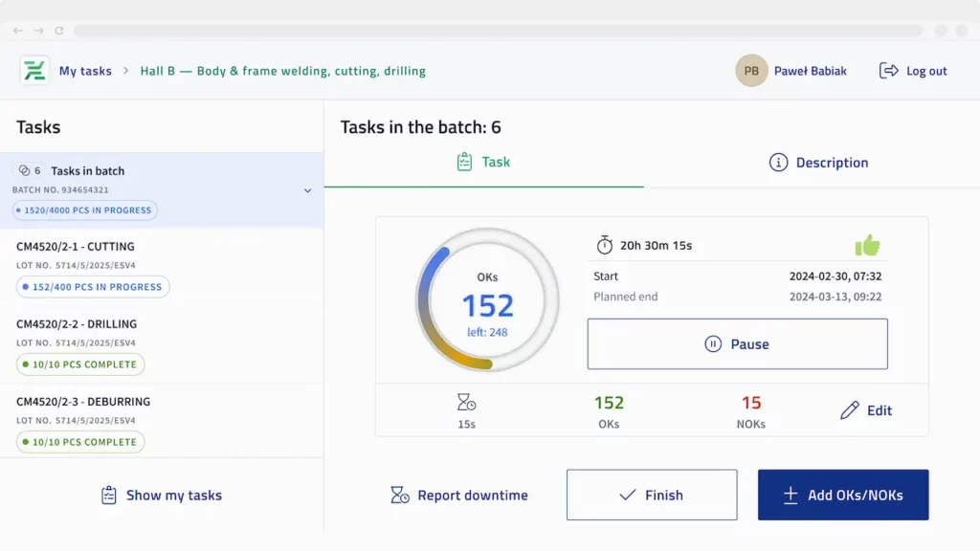Click the circular OKs progress gauge
The image size is (980, 551).
(487, 299)
